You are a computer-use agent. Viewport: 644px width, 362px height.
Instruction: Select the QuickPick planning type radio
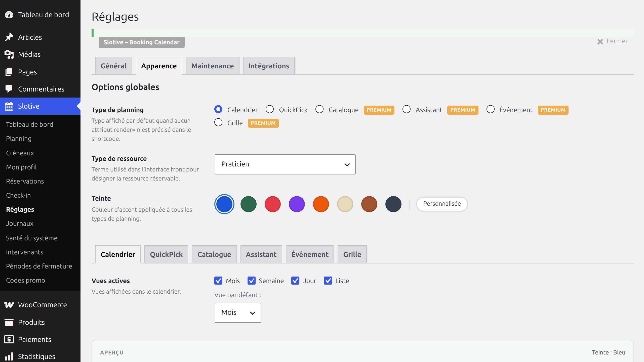(270, 109)
